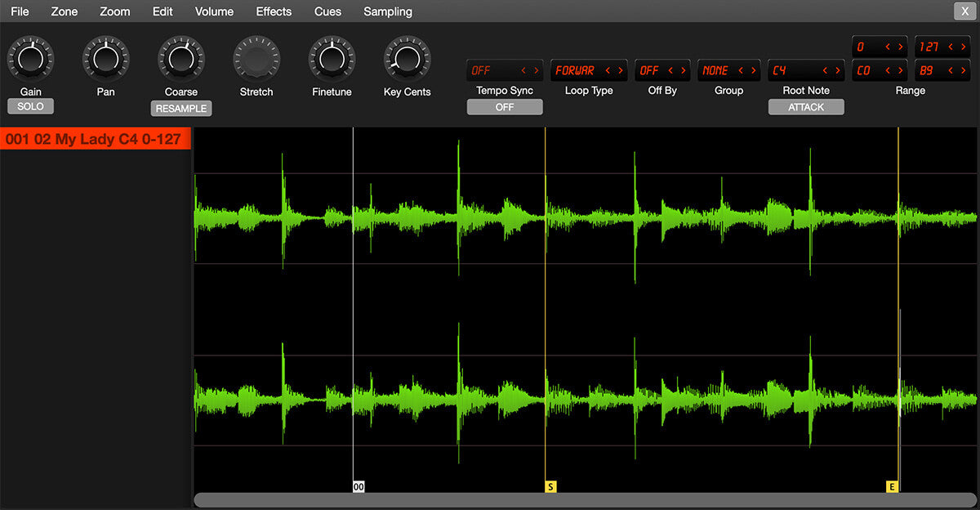Click Loop Type left arrow
The height and width of the screenshot is (510, 980).
click(x=608, y=71)
